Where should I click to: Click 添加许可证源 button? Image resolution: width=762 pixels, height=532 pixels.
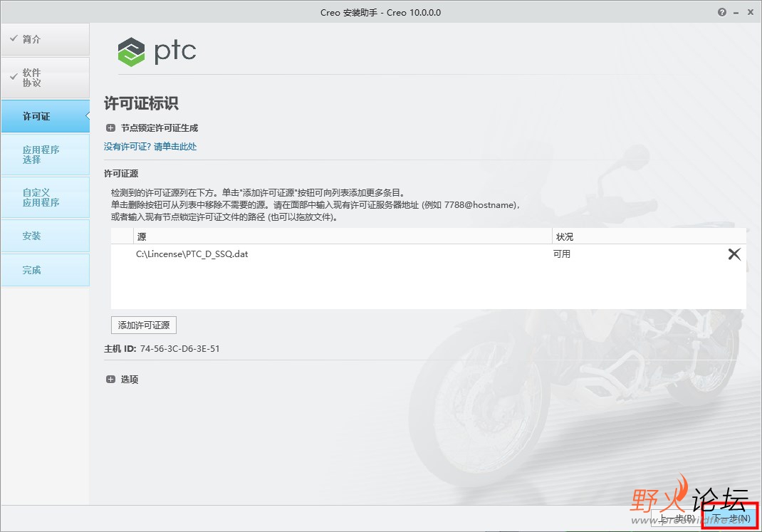pyautogui.click(x=144, y=325)
